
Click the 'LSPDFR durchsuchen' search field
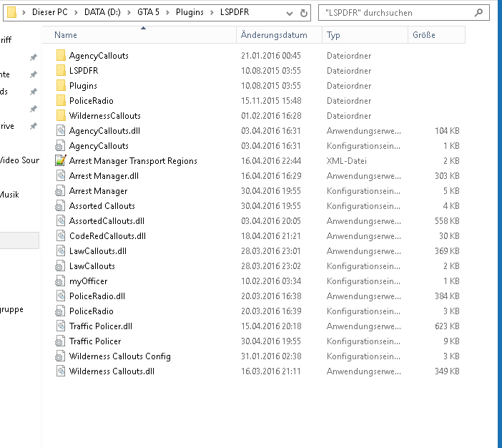point(404,12)
